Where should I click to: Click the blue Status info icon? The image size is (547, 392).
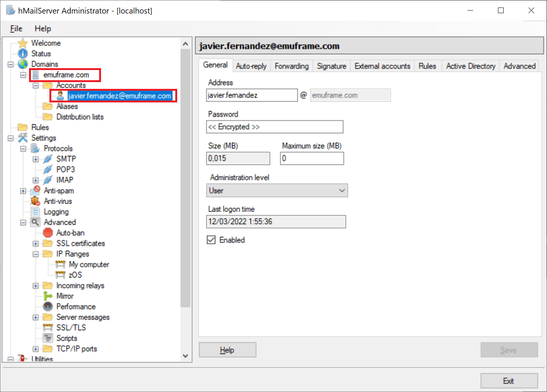23,53
